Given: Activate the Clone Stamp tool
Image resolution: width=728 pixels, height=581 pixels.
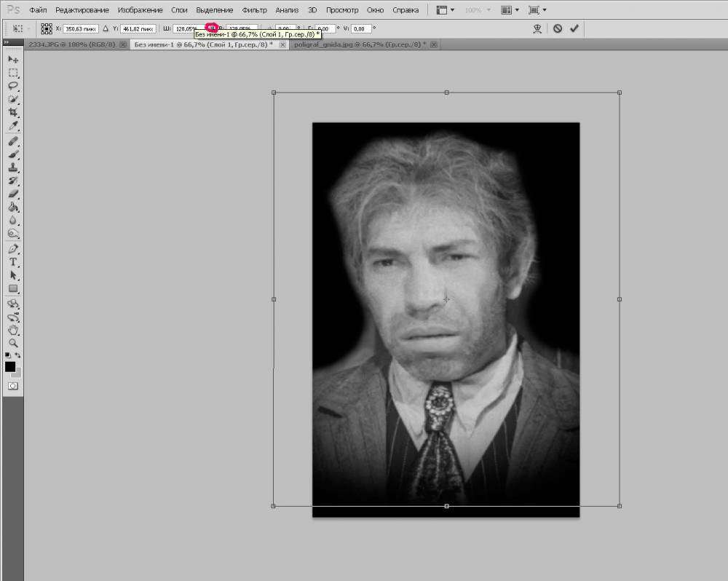Looking at the screenshot, I should (13, 167).
